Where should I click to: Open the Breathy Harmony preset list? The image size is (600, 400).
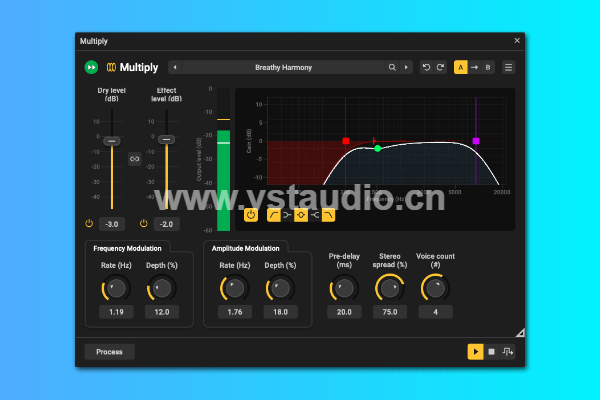point(284,67)
